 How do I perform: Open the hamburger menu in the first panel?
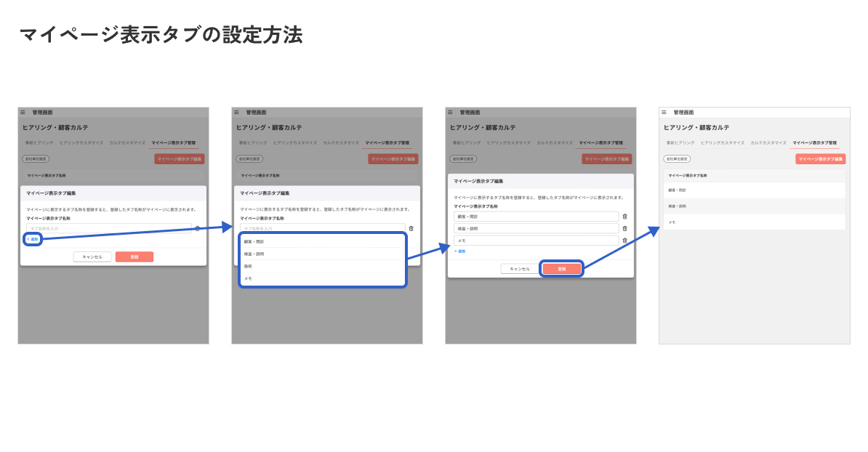tap(23, 113)
